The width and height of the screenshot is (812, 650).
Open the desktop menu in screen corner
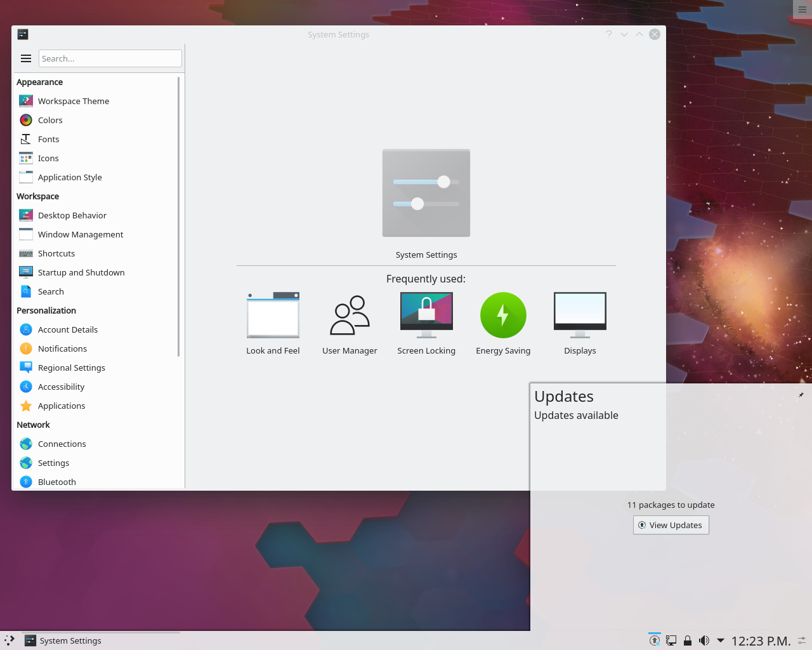pyautogui.click(x=801, y=9)
